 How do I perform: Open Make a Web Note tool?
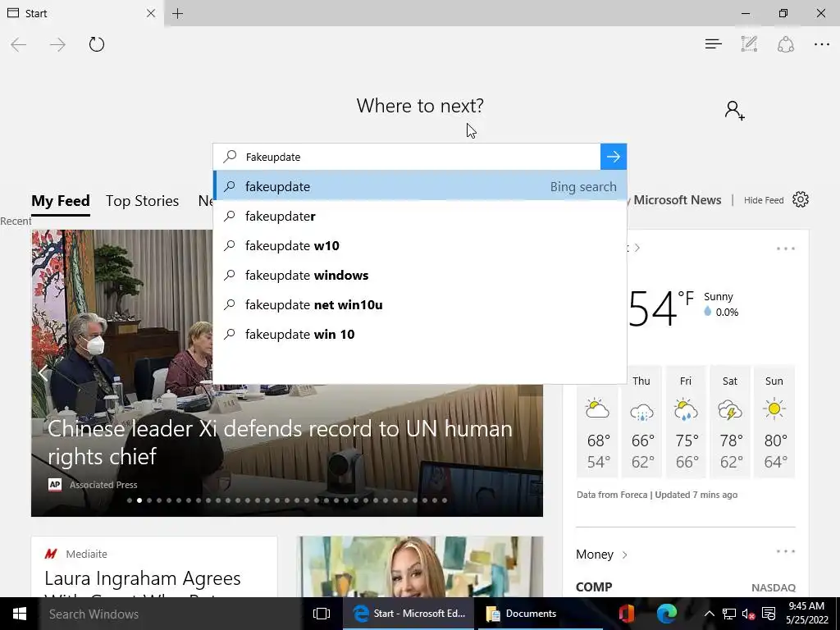coord(749,44)
